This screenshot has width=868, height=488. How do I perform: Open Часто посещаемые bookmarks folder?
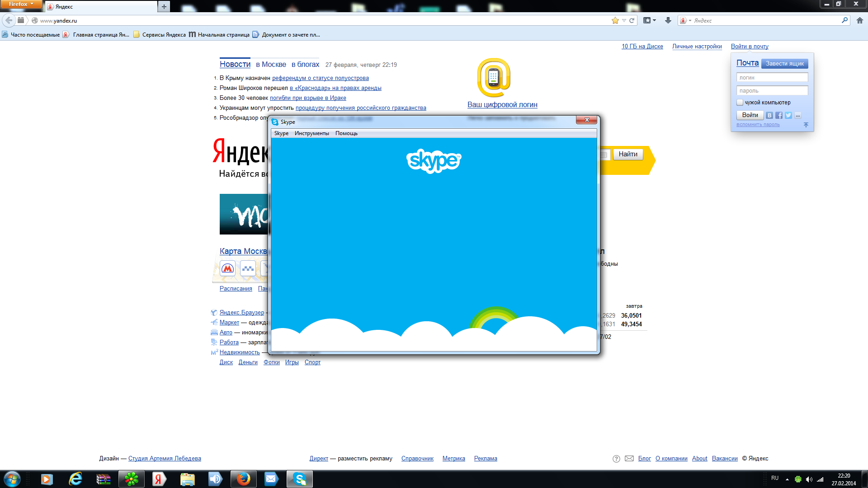click(x=31, y=35)
